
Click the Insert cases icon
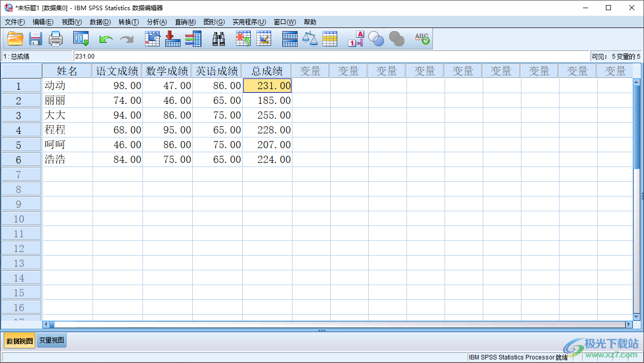coord(244,39)
